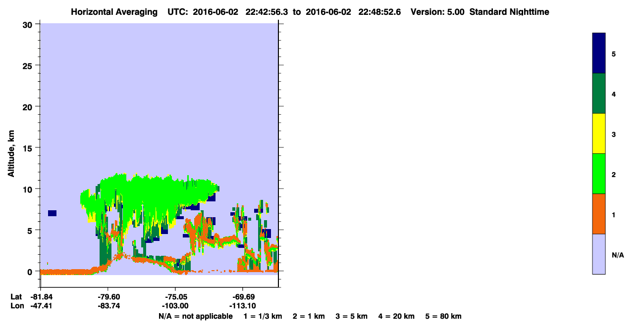Click legend text '5 = 80 km'
The height and width of the screenshot is (330, 644).
[443, 316]
